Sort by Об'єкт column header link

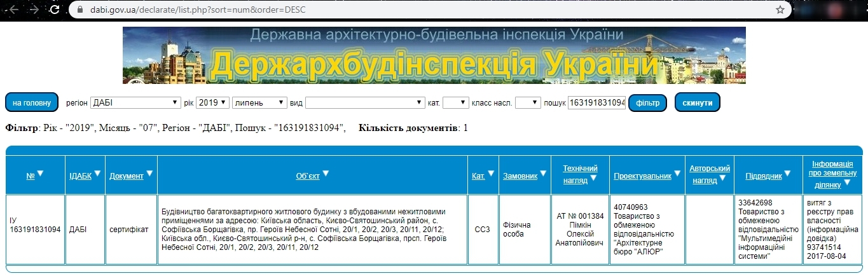tap(308, 176)
